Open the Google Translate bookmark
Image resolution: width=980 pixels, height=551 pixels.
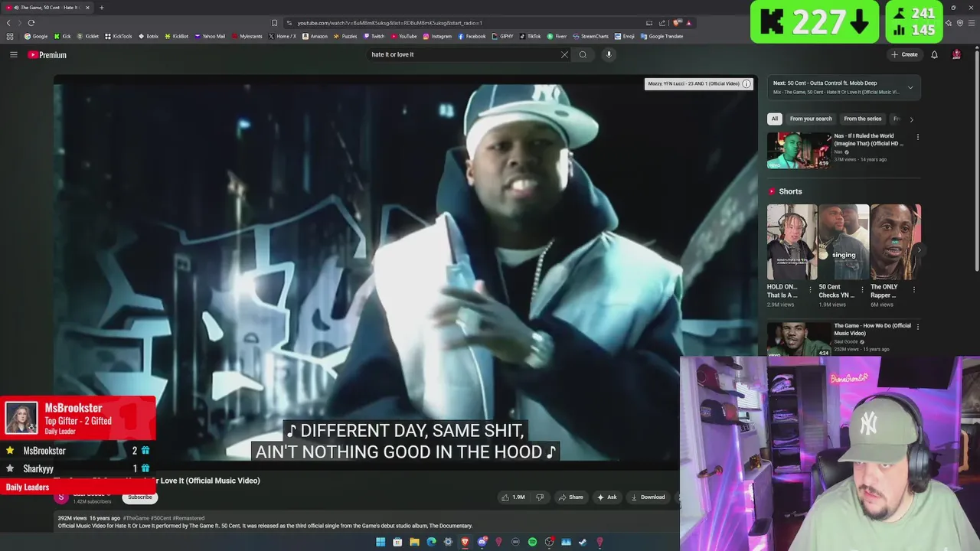tap(661, 36)
